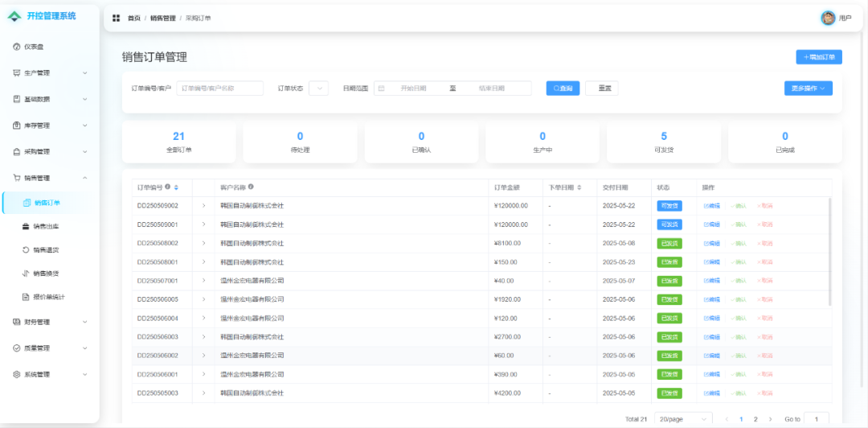This screenshot has width=868, height=428.
Task: Click the 查询 search button
Action: point(563,88)
